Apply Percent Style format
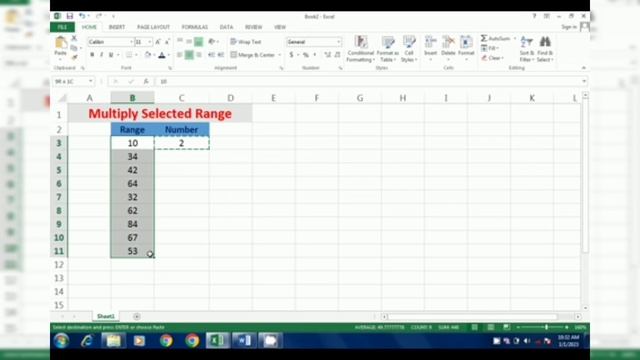640x360 pixels. click(305, 55)
